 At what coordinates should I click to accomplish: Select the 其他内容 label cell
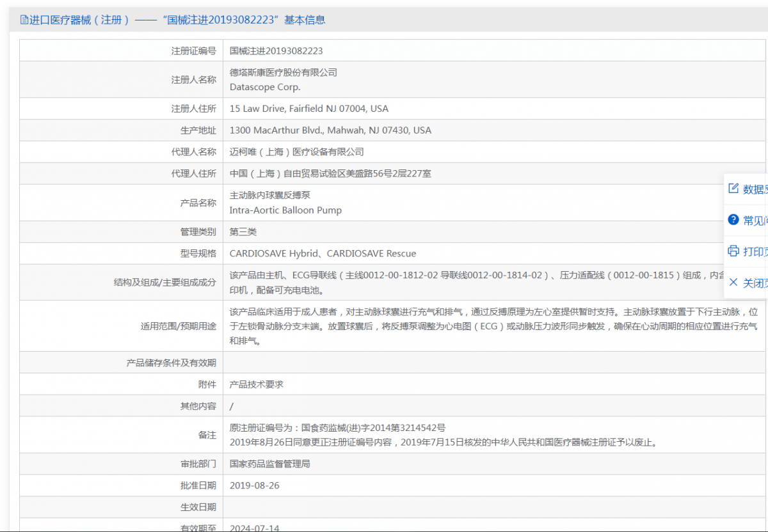[121, 407]
